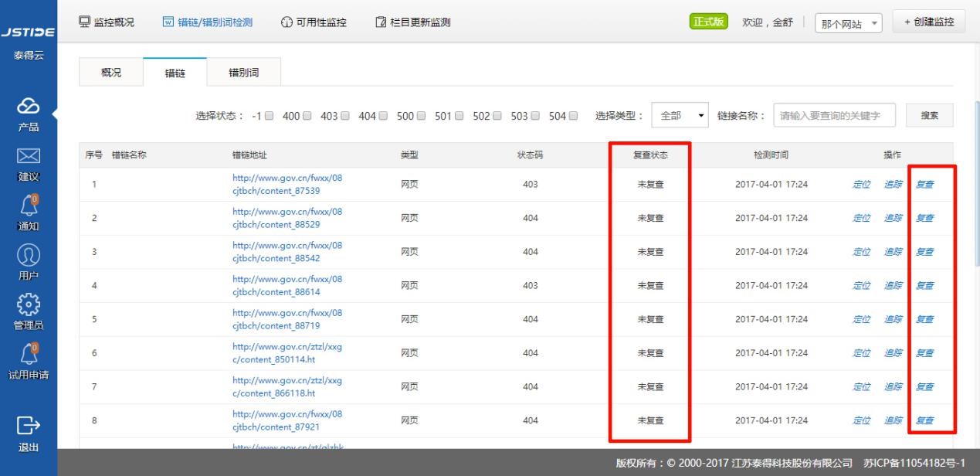Open 可用性监控 in top menu
This screenshot has width=980, height=476.
(320, 22)
